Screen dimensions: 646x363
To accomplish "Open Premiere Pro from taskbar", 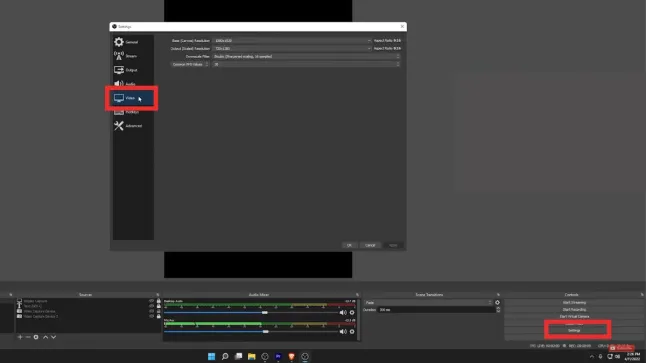I will pos(278,356).
